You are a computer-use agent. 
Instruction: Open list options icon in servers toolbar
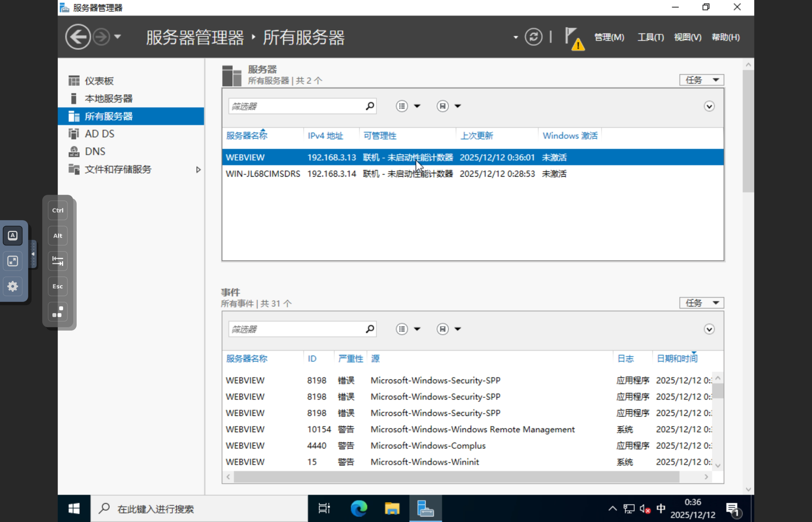coord(402,106)
